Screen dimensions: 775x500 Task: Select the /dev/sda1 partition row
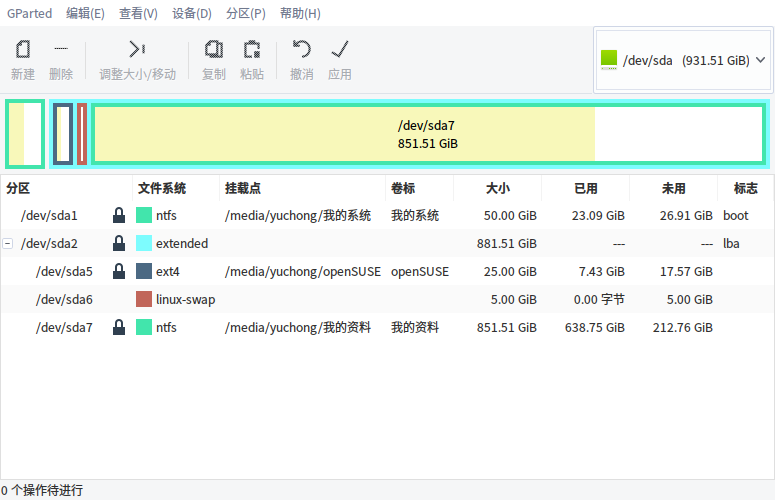tap(387, 215)
